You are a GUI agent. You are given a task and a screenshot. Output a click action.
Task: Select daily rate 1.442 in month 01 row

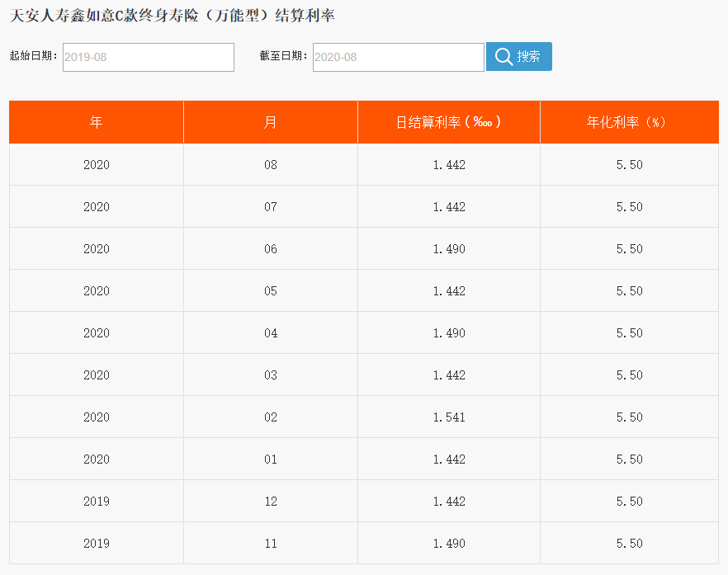449,459
